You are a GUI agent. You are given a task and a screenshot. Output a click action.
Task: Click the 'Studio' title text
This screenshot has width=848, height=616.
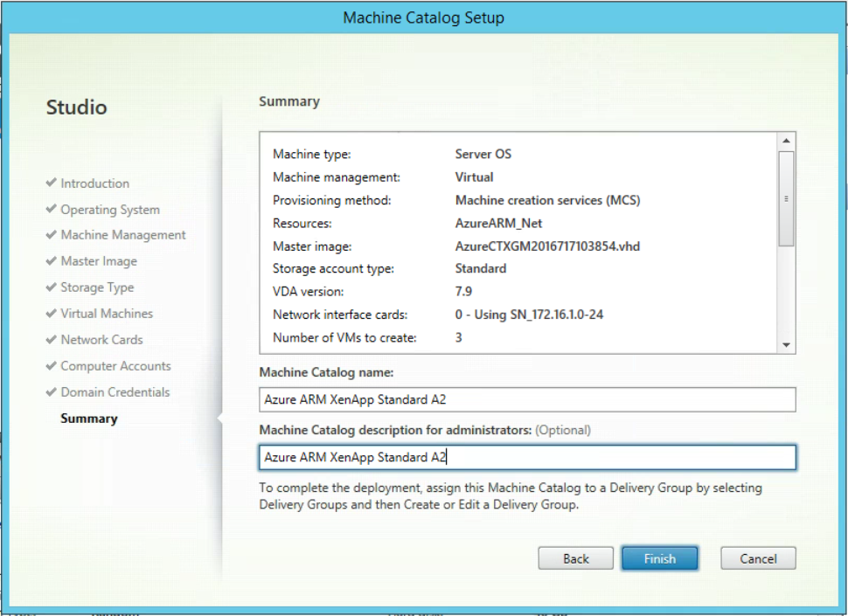(76, 107)
